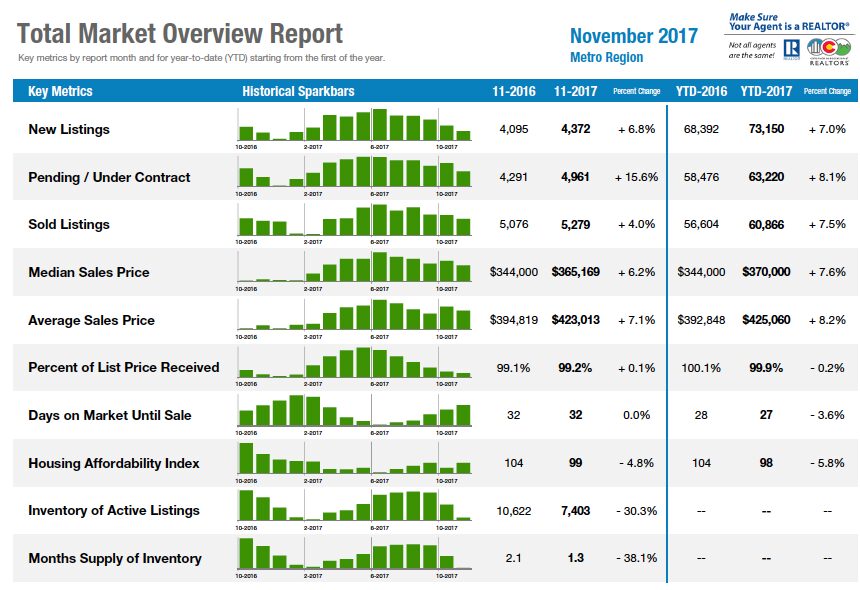Viewport: 860px width, 590px height.
Task: Select the 11-2017 column header
Action: tap(575, 91)
